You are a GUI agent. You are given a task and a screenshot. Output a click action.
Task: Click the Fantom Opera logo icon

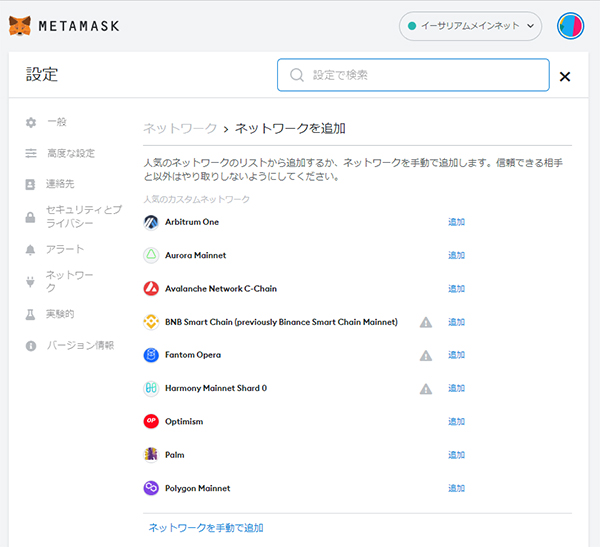point(151,355)
